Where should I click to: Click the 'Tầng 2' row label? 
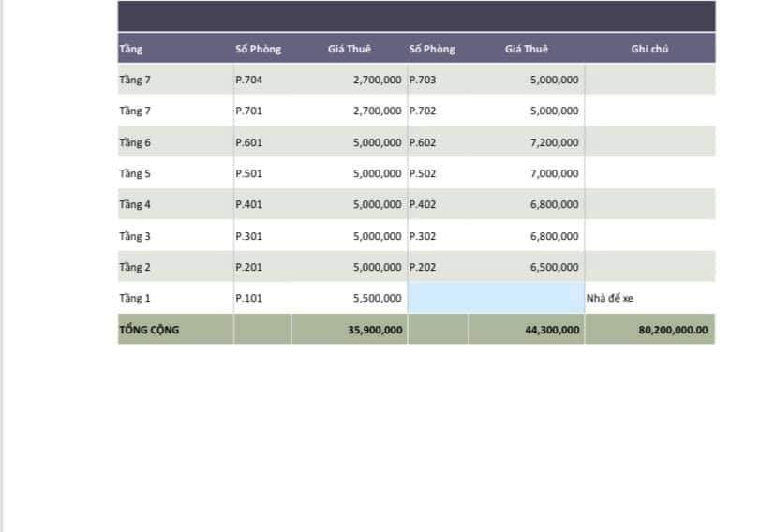tap(135, 267)
